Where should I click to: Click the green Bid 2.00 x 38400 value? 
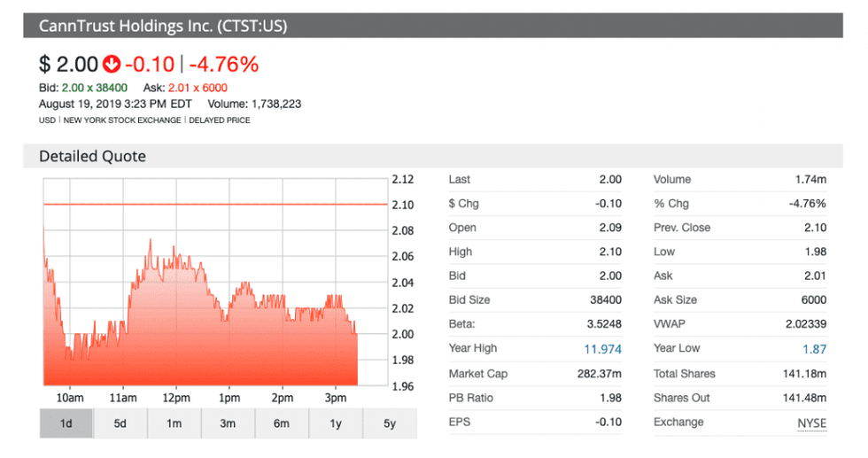click(95, 88)
